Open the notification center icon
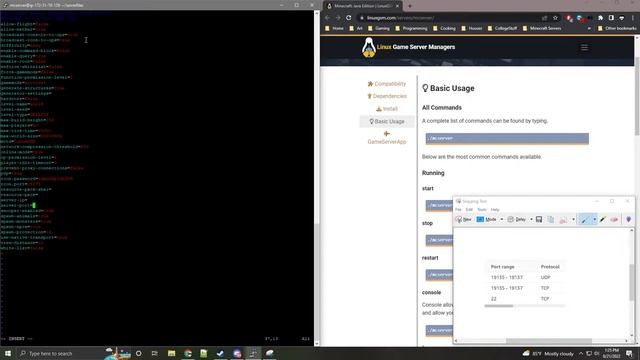The image size is (640, 360). click(629, 353)
